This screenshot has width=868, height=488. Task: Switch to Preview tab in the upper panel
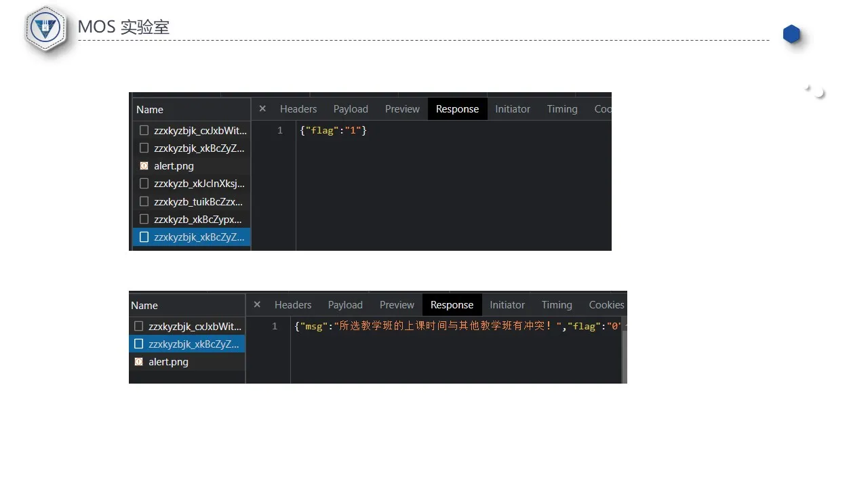[x=402, y=109]
